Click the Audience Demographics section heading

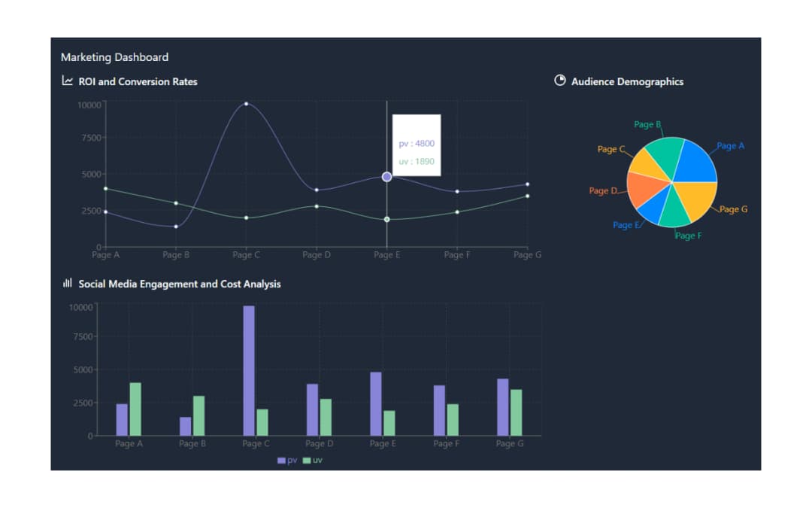(x=628, y=81)
